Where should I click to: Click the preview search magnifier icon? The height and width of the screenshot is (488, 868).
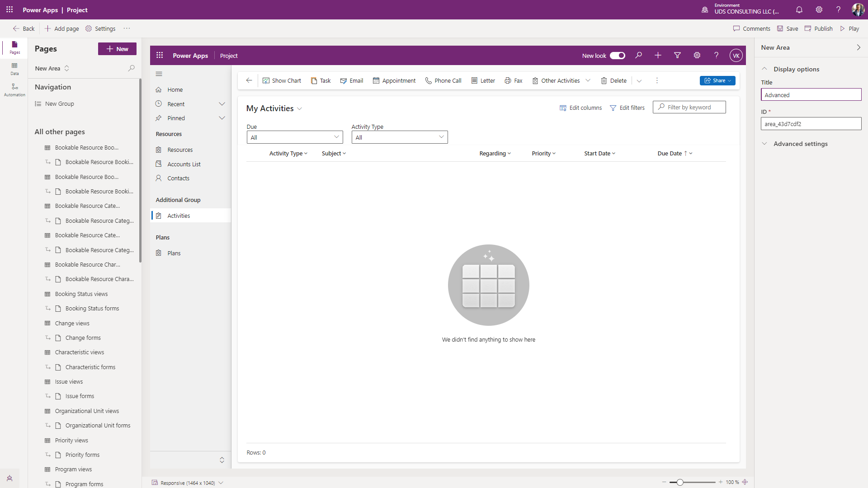point(638,55)
